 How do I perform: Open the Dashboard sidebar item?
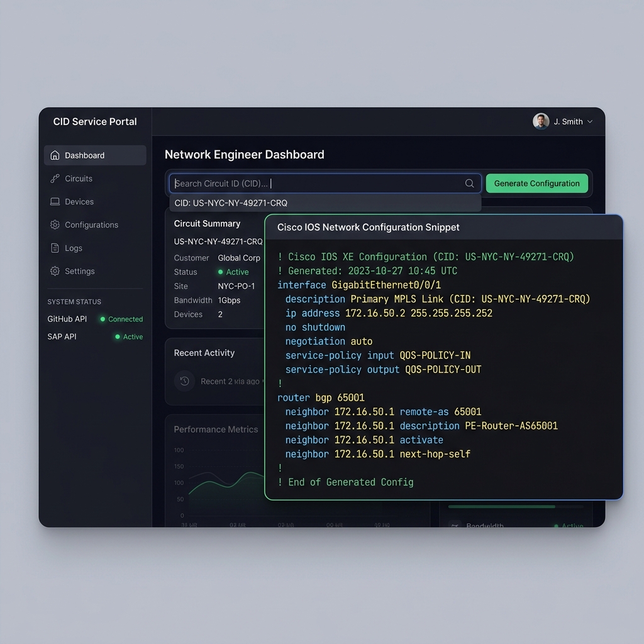95,155
